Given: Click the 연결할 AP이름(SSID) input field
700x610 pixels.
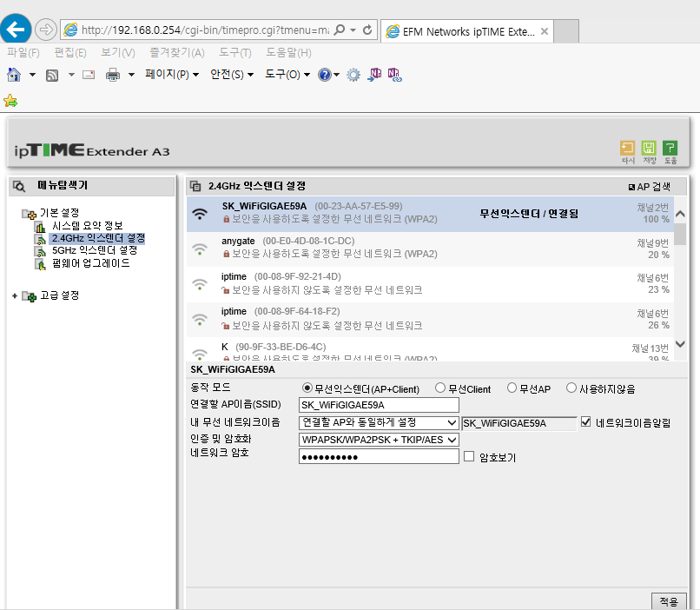Looking at the screenshot, I should [x=379, y=405].
